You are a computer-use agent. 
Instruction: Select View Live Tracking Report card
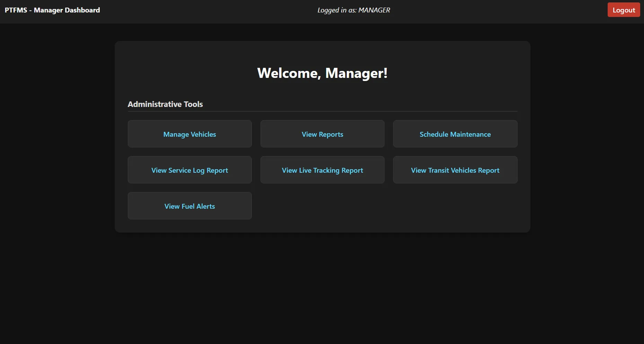coord(322,170)
